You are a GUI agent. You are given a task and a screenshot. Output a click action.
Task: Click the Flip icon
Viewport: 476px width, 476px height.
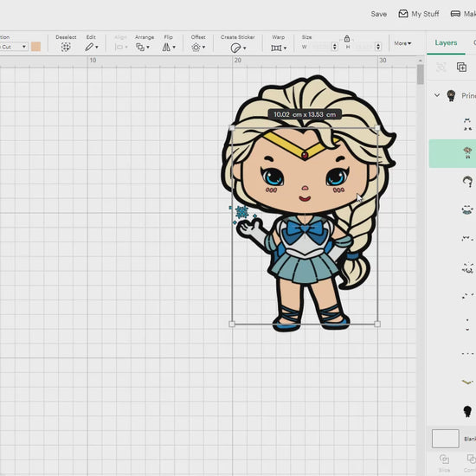click(166, 47)
